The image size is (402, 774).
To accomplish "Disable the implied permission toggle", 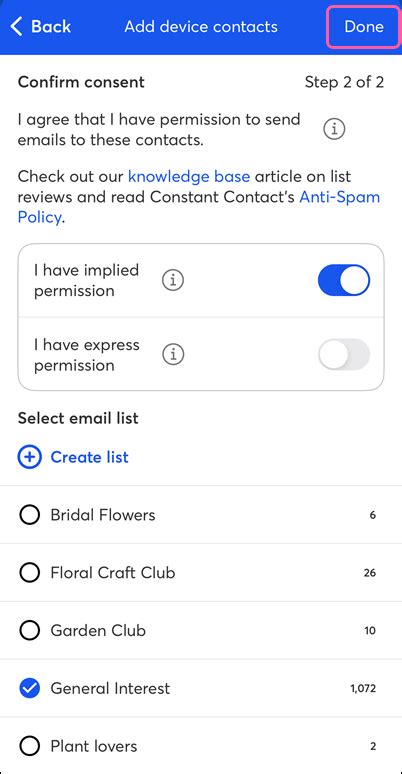I will pyautogui.click(x=344, y=280).
